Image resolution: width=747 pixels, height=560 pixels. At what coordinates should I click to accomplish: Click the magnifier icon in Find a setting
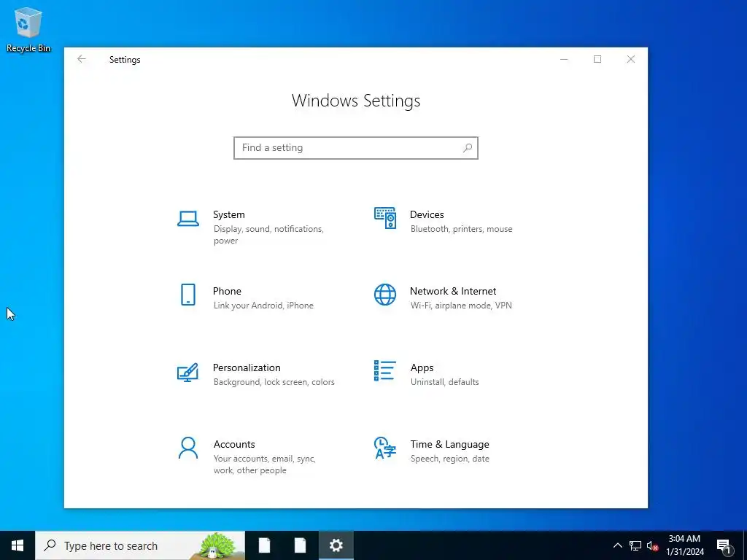468,147
